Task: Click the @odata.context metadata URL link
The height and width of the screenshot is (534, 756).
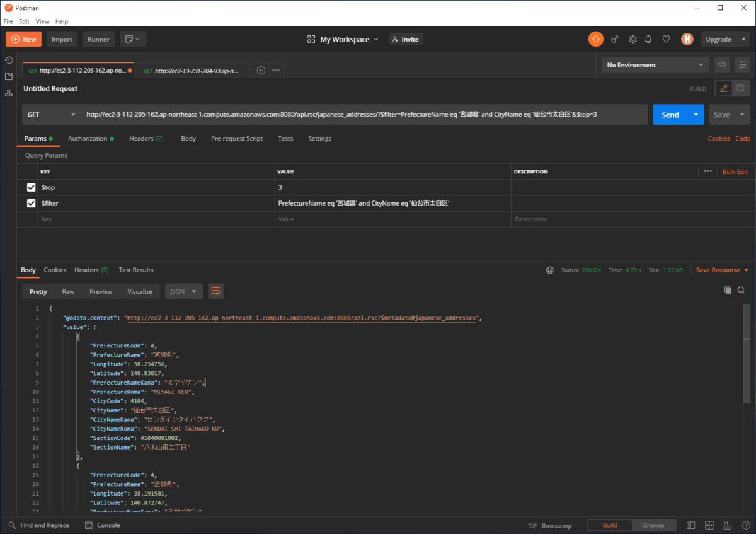Action: (x=301, y=318)
